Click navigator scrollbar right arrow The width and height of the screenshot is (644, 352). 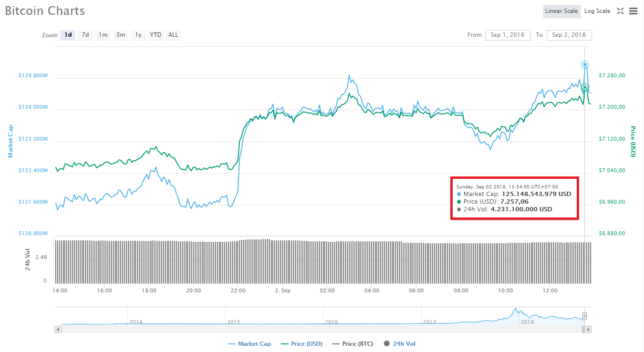[x=588, y=329]
